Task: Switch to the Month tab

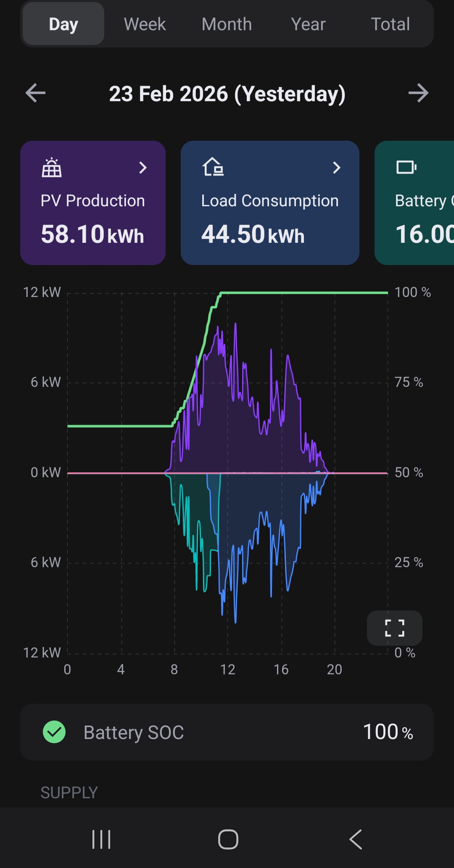Action: [x=227, y=24]
